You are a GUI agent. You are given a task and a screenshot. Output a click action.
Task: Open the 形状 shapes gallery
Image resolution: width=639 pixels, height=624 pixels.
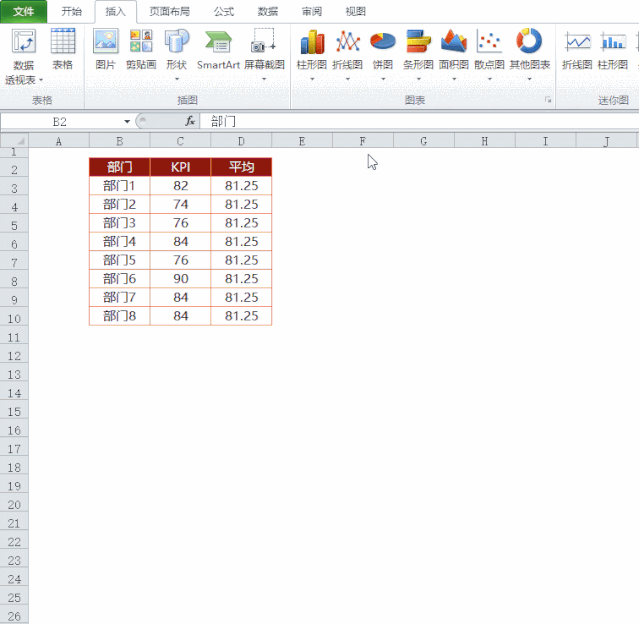pos(177,41)
